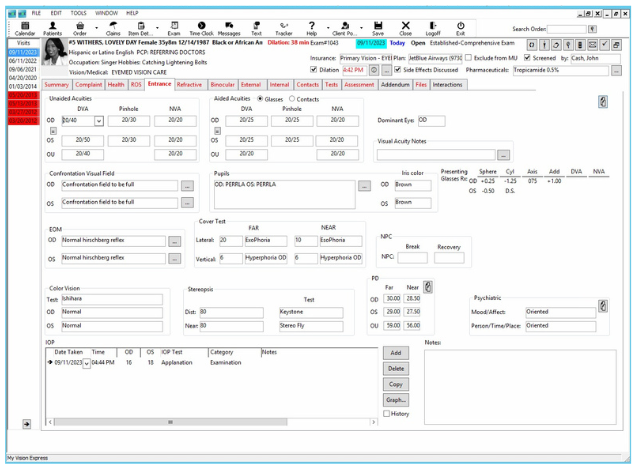
Task: Select the Contacts radio button
Action: (x=292, y=99)
